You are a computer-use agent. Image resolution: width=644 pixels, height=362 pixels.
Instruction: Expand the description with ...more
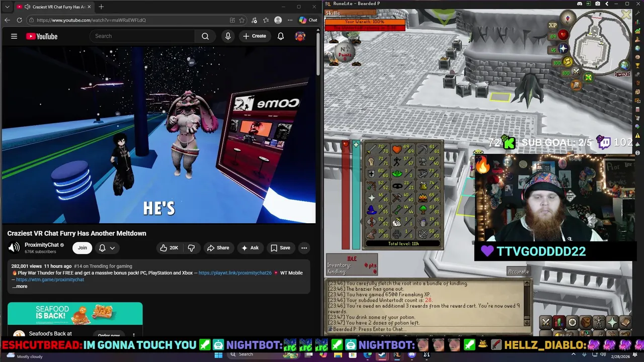pyautogui.click(x=20, y=286)
